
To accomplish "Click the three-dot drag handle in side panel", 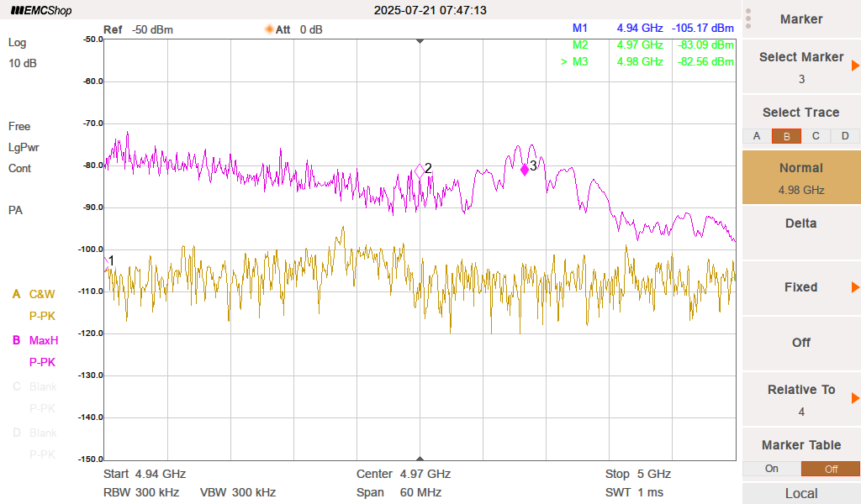I will click(x=748, y=18).
